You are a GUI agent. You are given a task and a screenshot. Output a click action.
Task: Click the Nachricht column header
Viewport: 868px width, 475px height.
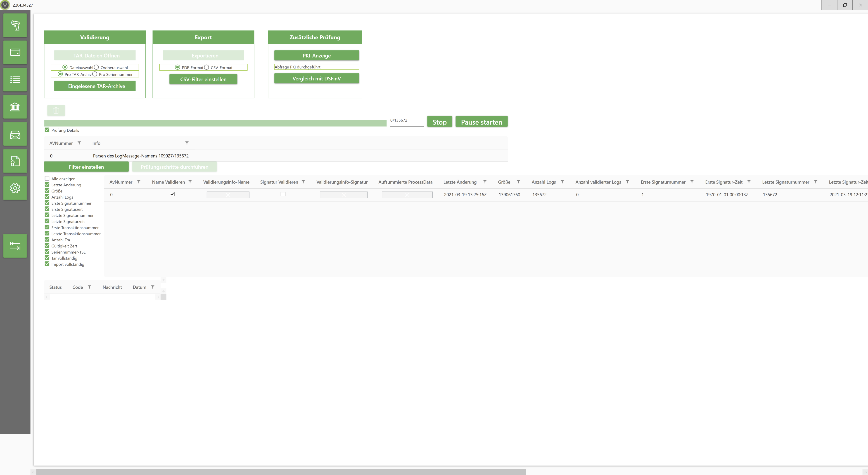coord(112,287)
